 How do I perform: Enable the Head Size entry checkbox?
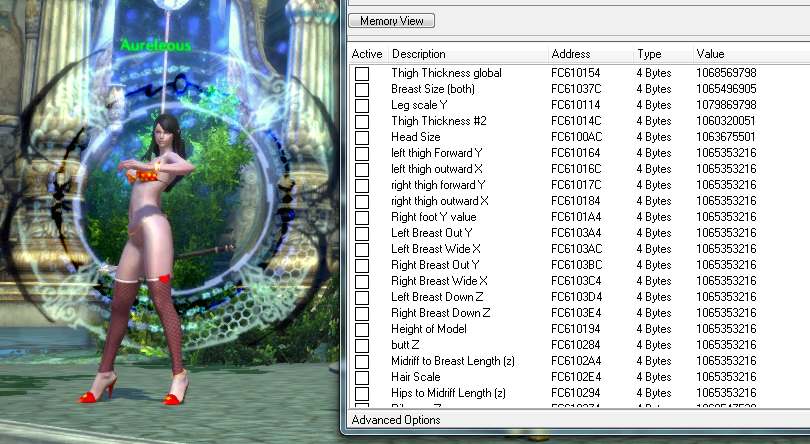[361, 138]
